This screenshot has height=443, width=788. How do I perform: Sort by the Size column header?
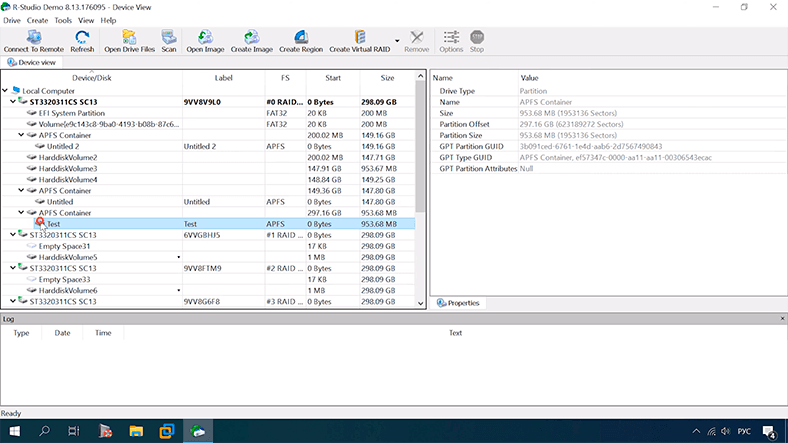click(x=386, y=78)
